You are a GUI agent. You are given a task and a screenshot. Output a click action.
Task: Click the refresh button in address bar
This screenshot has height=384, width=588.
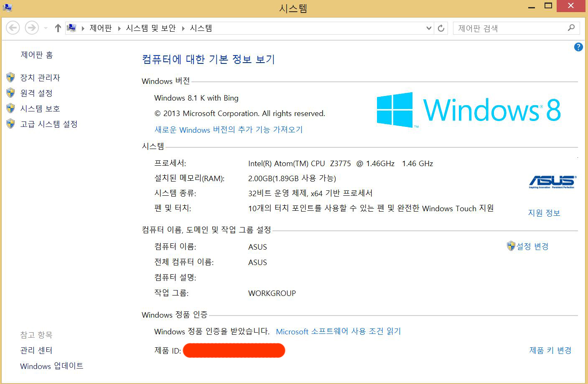click(x=441, y=28)
